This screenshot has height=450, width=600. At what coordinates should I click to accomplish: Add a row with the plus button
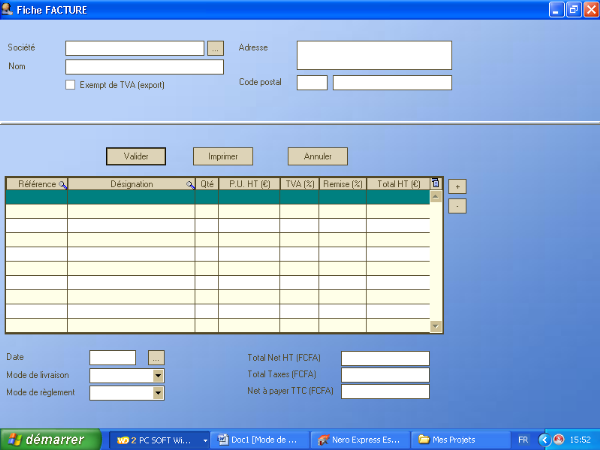click(456, 186)
